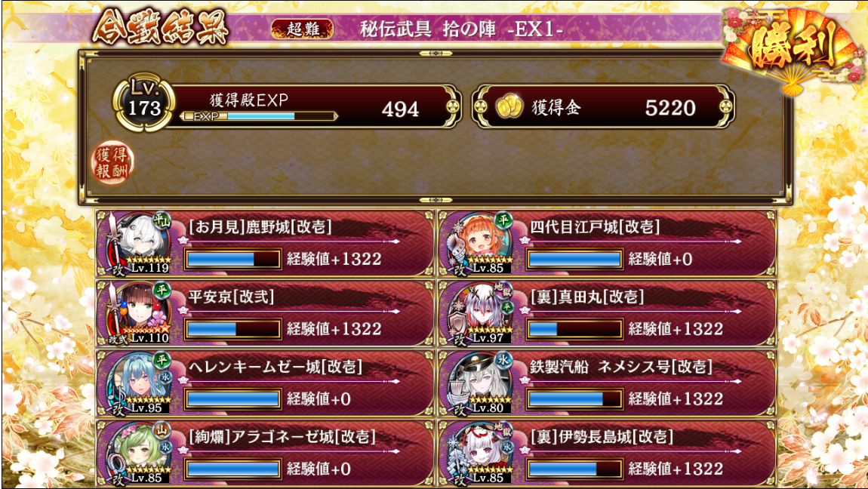The width and height of the screenshot is (868, 489).
Task: Click the gold coin icon beside 獲得金
Action: tap(509, 106)
